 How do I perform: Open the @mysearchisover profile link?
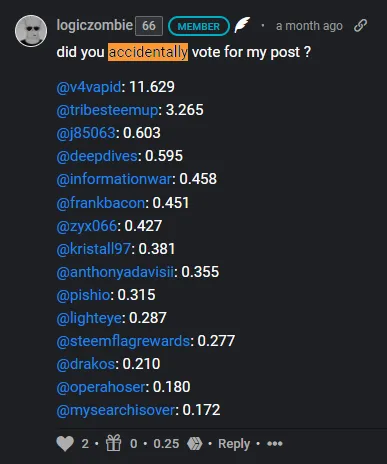(116, 410)
